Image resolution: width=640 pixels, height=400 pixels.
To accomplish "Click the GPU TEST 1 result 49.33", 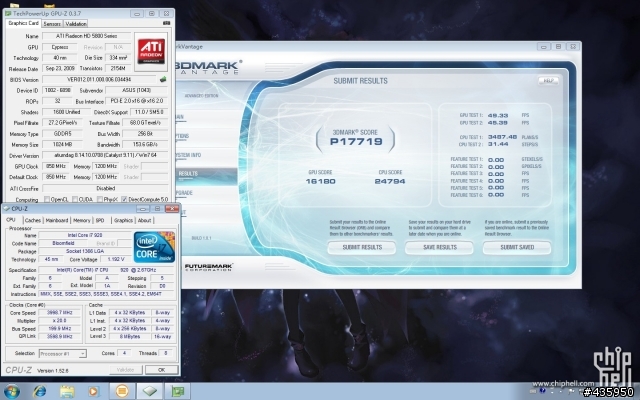I will point(498,116).
